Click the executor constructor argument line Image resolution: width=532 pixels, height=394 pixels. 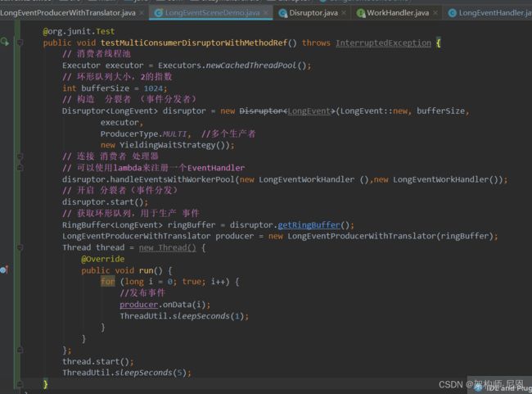[x=122, y=123]
